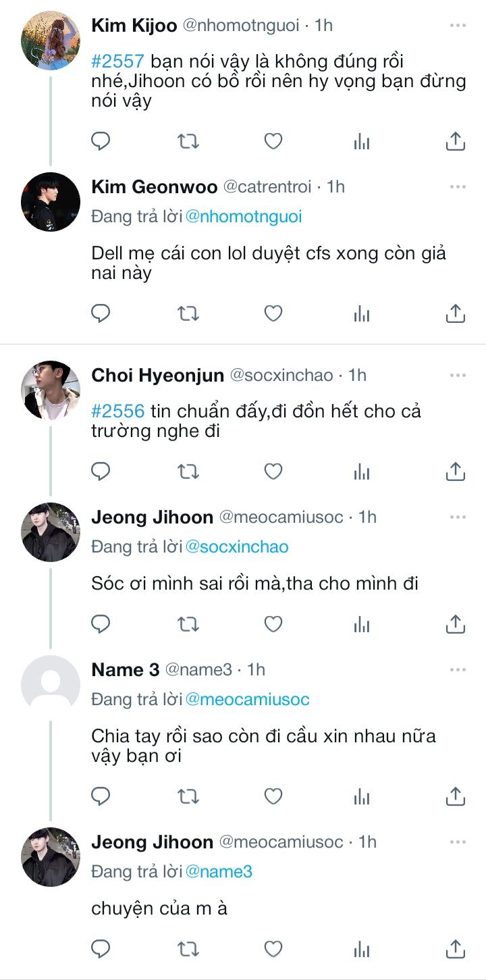486x980 pixels.
Task: Like Kim Kijoo's #2557 tweet
Action: [273, 141]
